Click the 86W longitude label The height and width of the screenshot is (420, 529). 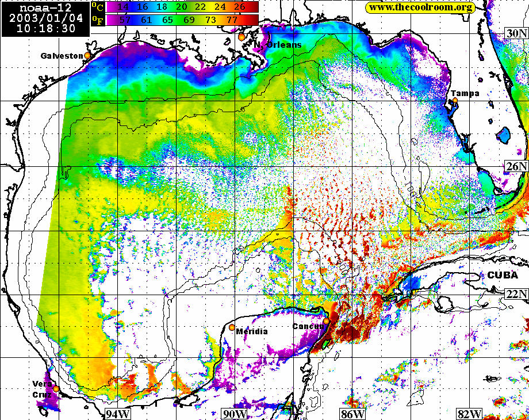[352, 414]
